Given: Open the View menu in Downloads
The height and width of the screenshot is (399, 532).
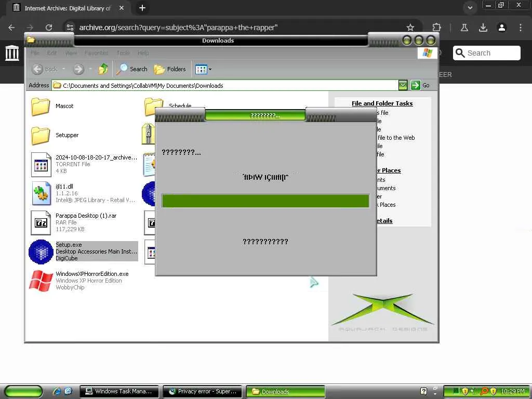Looking at the screenshot, I should coord(71,53).
